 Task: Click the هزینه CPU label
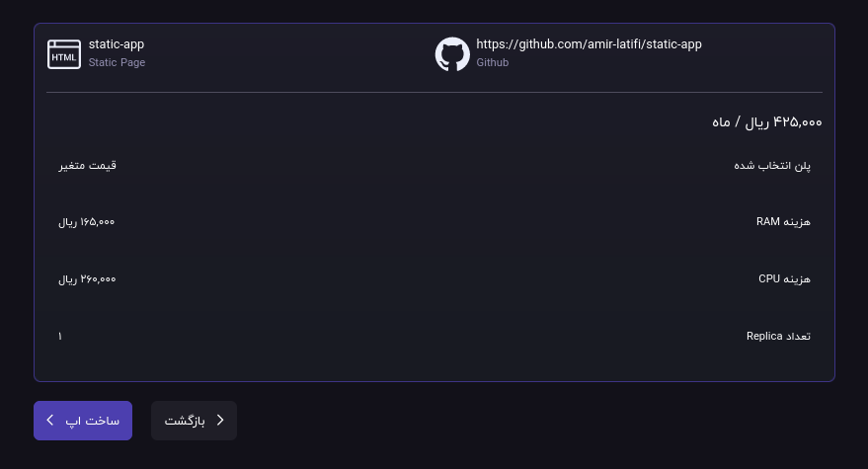784,279
